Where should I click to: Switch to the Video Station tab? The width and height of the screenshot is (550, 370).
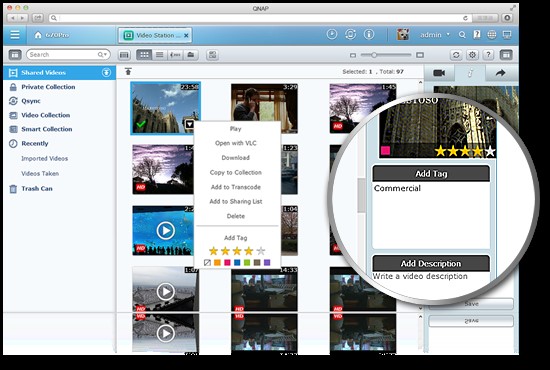click(155, 35)
